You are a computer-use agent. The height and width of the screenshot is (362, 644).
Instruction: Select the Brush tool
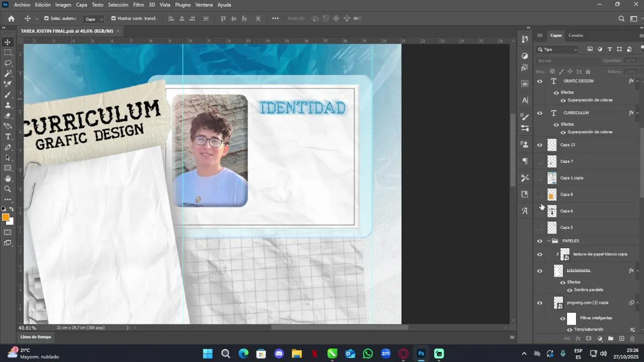point(8,95)
